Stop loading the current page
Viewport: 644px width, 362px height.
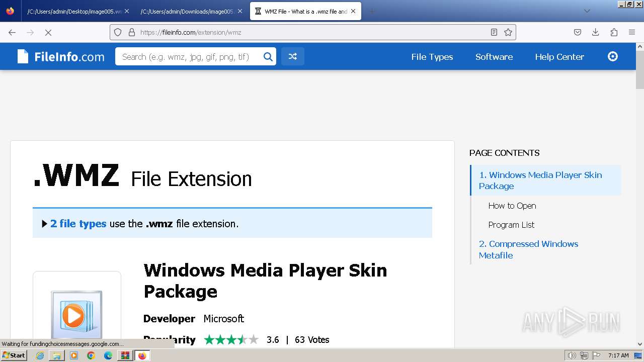(x=48, y=32)
